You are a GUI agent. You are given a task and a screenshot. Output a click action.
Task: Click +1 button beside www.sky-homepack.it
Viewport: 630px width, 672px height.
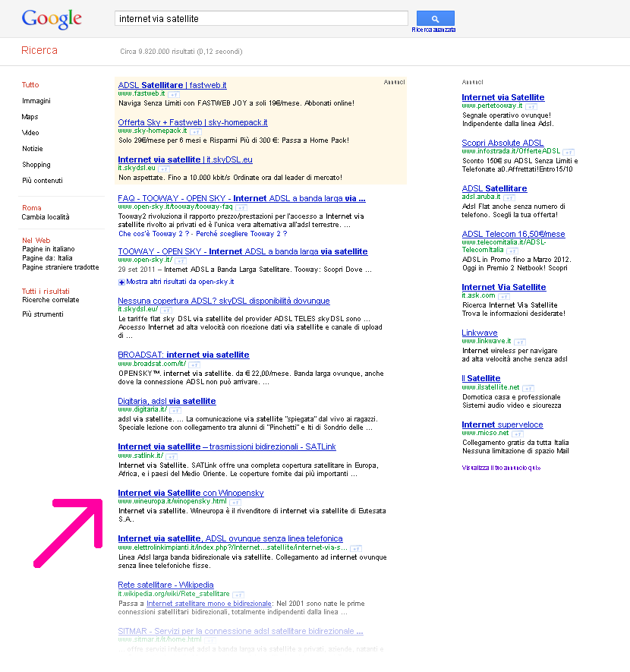195,131
